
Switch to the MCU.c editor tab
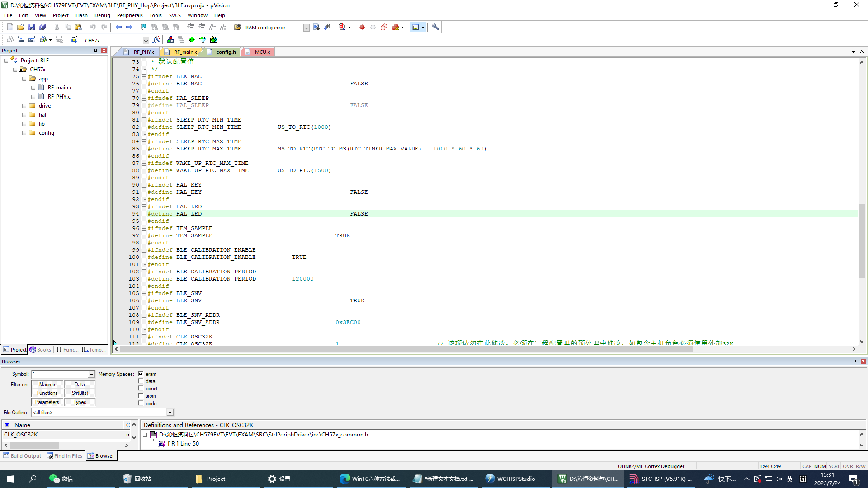(x=259, y=52)
